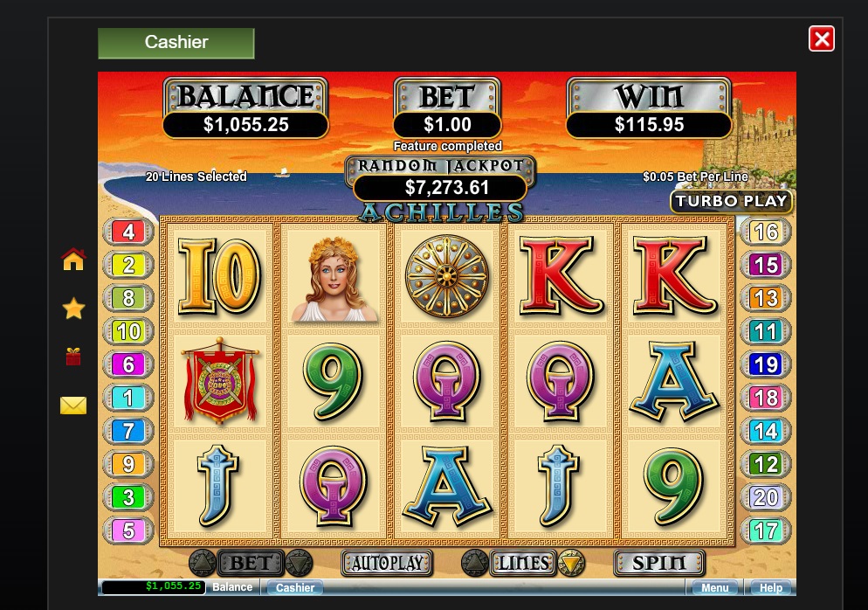Select payline 4 indicator
The height and width of the screenshot is (610, 868).
[x=128, y=232]
